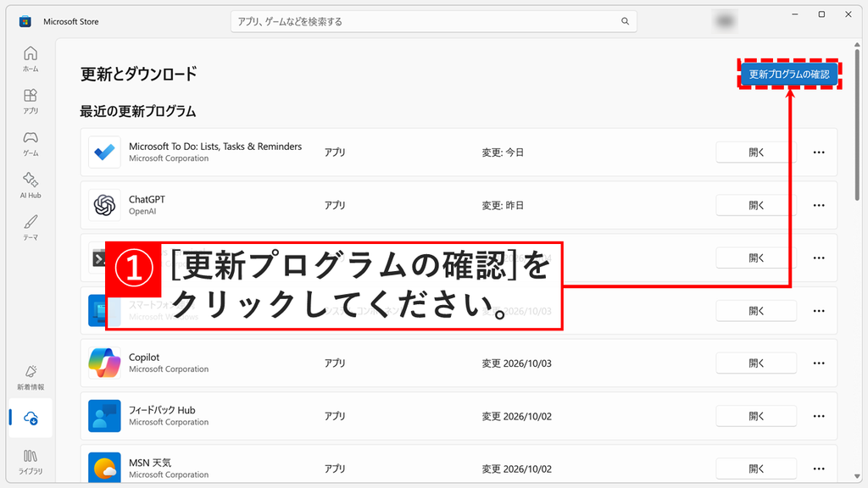Open more options for フィードバック Hub
868x488 pixels.
point(819,416)
